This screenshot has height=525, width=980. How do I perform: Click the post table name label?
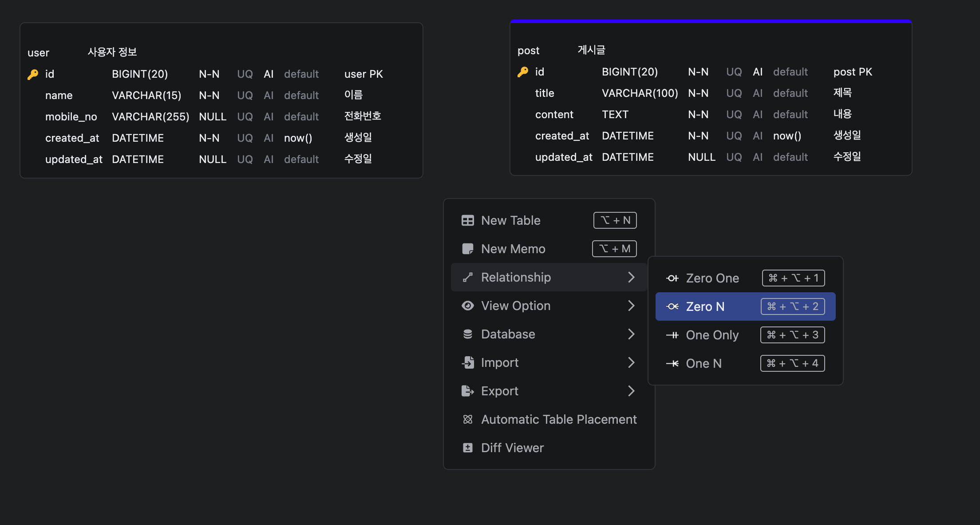(x=528, y=51)
